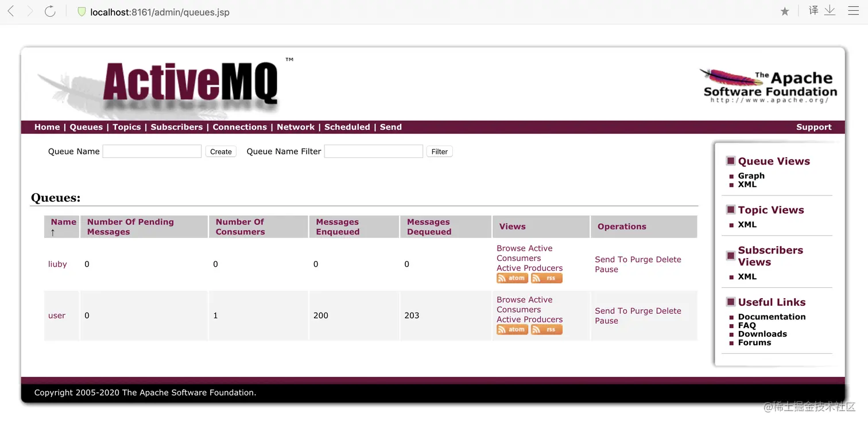Sort by Number Of Pending Messages header

[x=130, y=227]
